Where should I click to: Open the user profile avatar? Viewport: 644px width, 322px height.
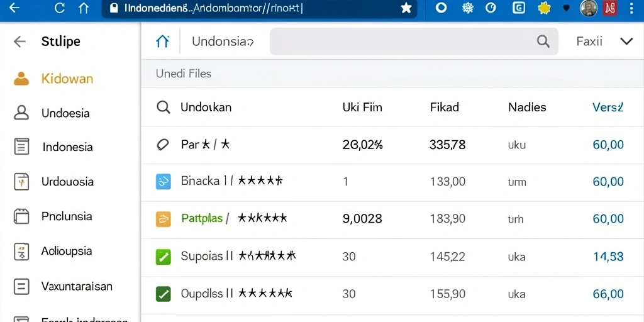[589, 8]
